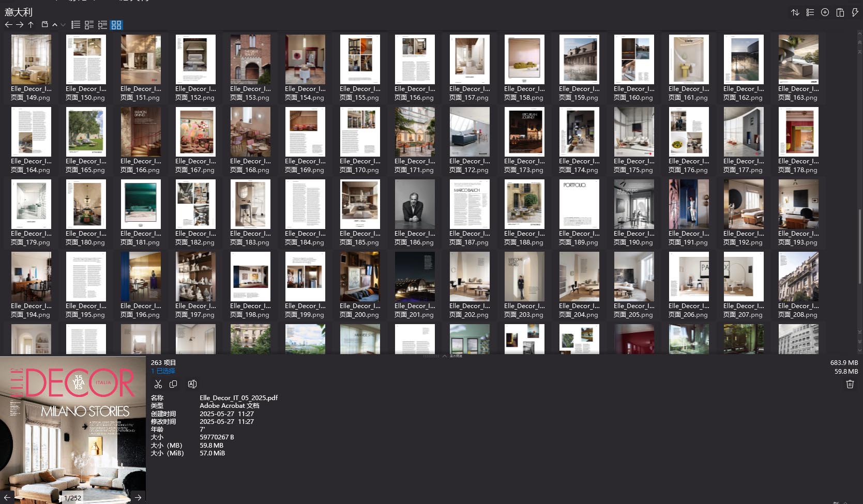The image size is (863, 504).
Task: Click the up chevron beside the folder icon
Action: click(x=55, y=25)
